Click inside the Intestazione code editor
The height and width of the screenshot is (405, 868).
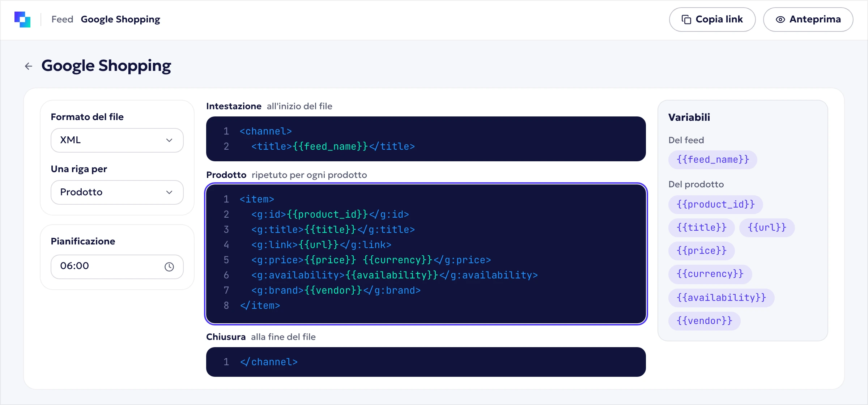pos(426,139)
